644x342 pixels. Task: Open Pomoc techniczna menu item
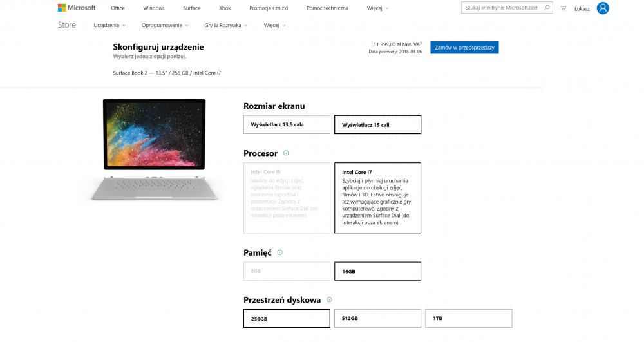pos(327,8)
